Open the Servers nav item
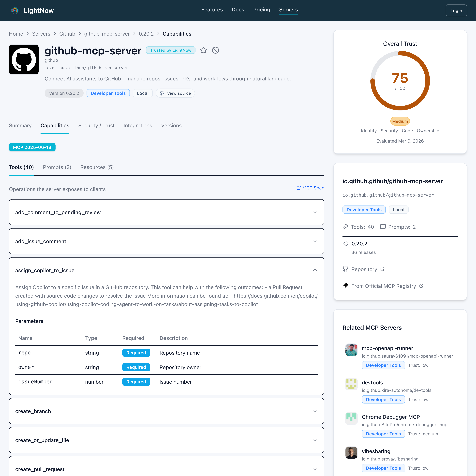476x476 pixels. coord(288,10)
